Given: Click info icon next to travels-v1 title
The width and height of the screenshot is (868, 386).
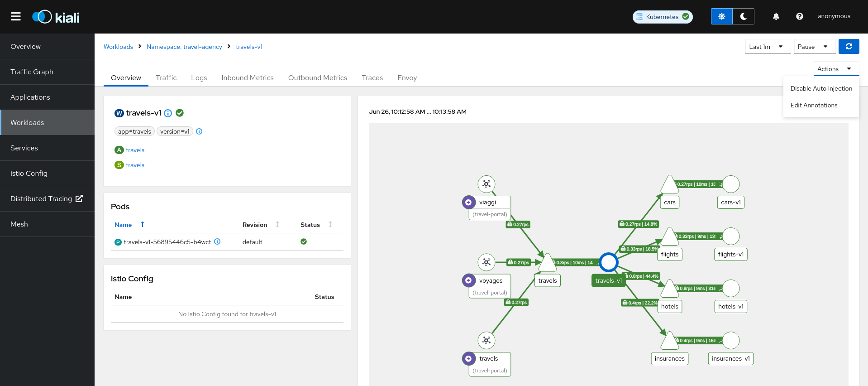Looking at the screenshot, I should point(168,113).
